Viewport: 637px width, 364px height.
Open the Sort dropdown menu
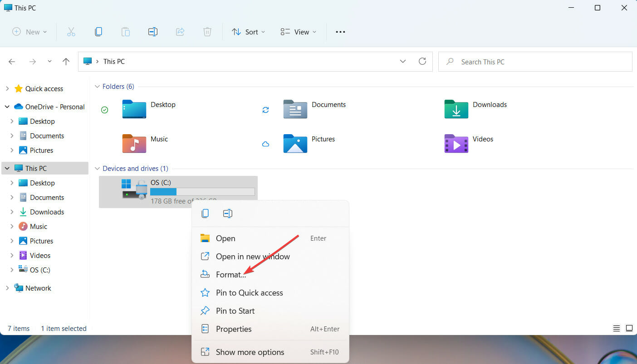coord(249,32)
